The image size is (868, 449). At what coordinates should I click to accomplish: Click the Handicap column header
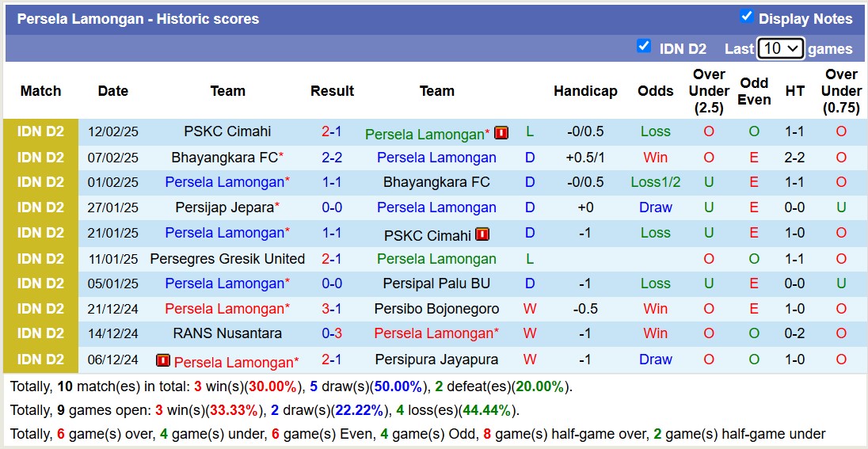(585, 91)
